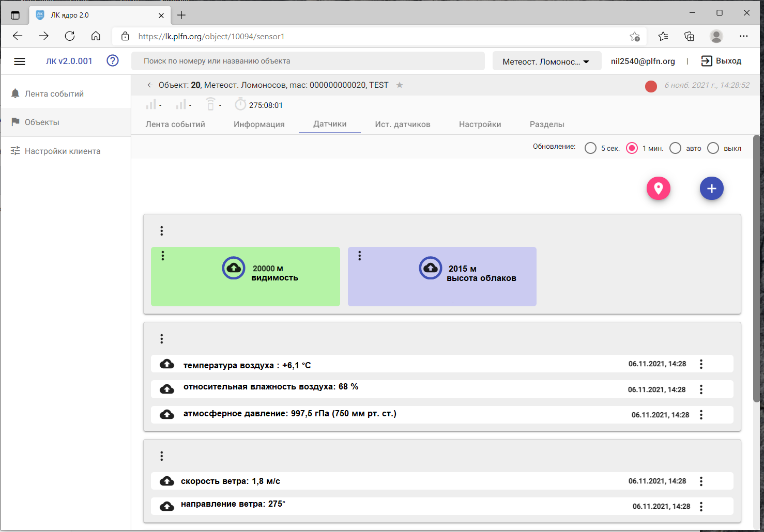
Task: Click cloud icon for направление ветра
Action: [167, 506]
